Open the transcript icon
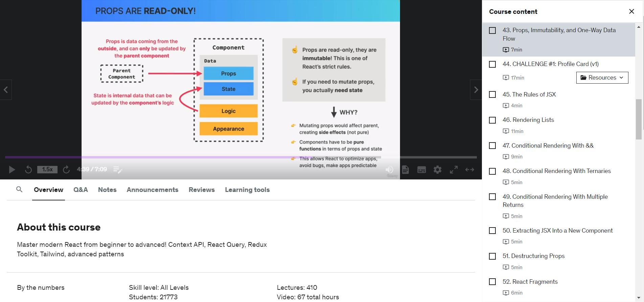The width and height of the screenshot is (644, 302). [405, 170]
